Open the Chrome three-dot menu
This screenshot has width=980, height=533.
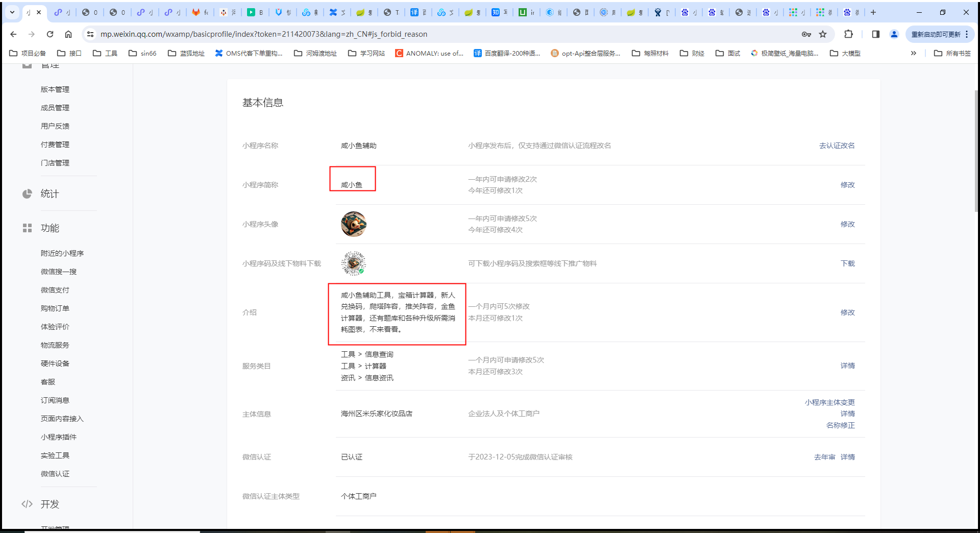tap(967, 34)
